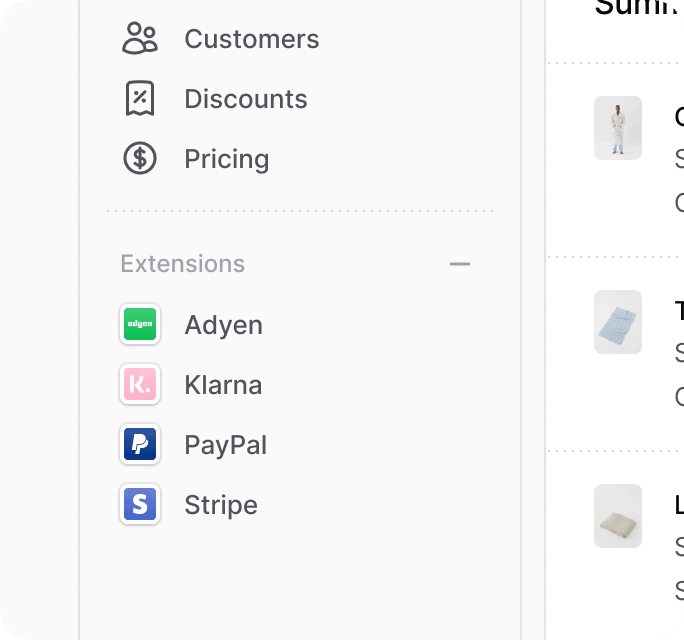Click the partially visible Summary heading
The height and width of the screenshot is (640, 684).
click(x=640, y=8)
